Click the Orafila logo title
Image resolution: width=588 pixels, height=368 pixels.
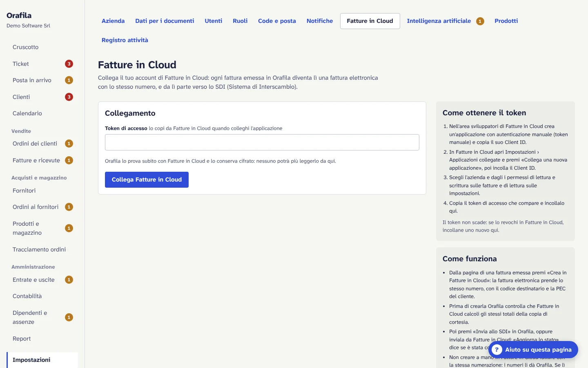point(19,16)
